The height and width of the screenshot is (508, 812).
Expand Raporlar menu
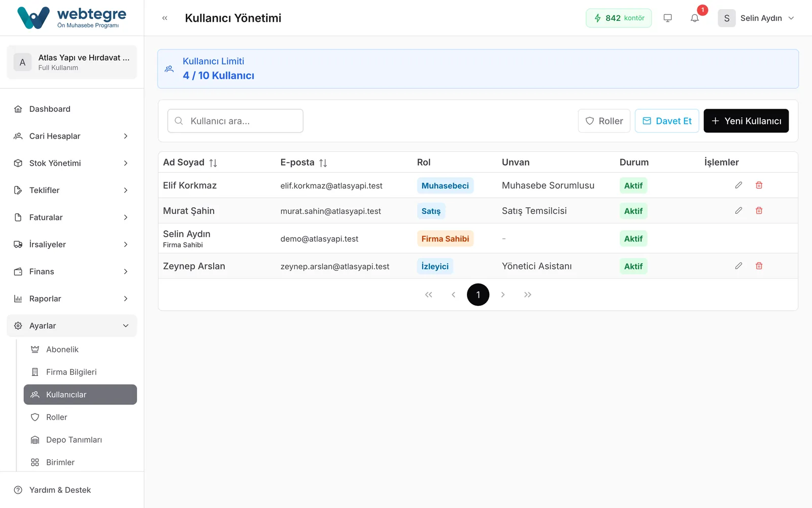click(72, 299)
